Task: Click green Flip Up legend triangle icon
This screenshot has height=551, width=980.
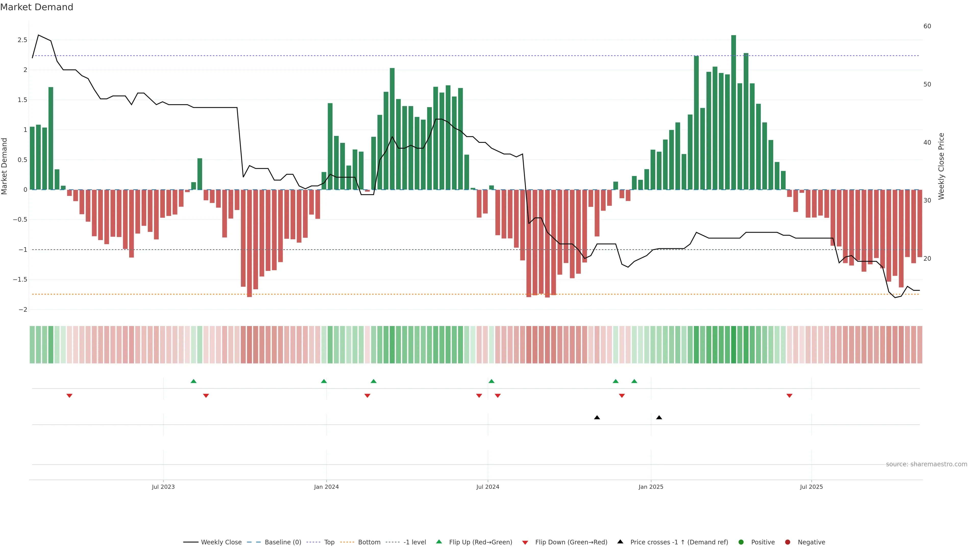Action: click(439, 542)
